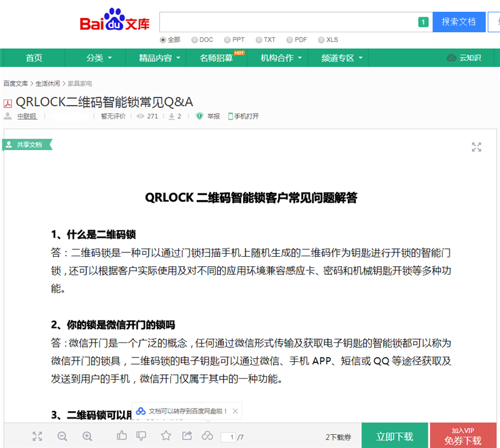The height and width of the screenshot is (448, 500).
Task: Zoom out the document
Action: coord(62,436)
